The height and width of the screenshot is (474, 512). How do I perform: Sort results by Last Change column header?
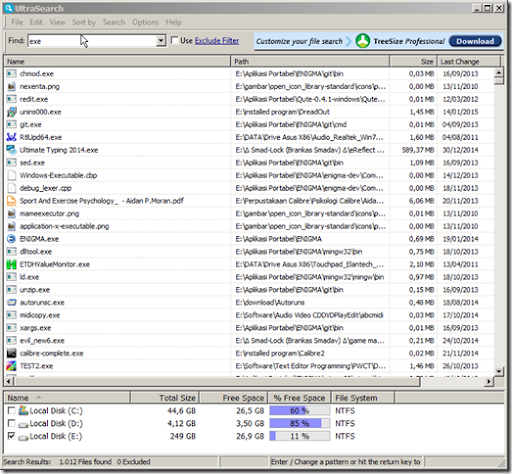coord(469,61)
